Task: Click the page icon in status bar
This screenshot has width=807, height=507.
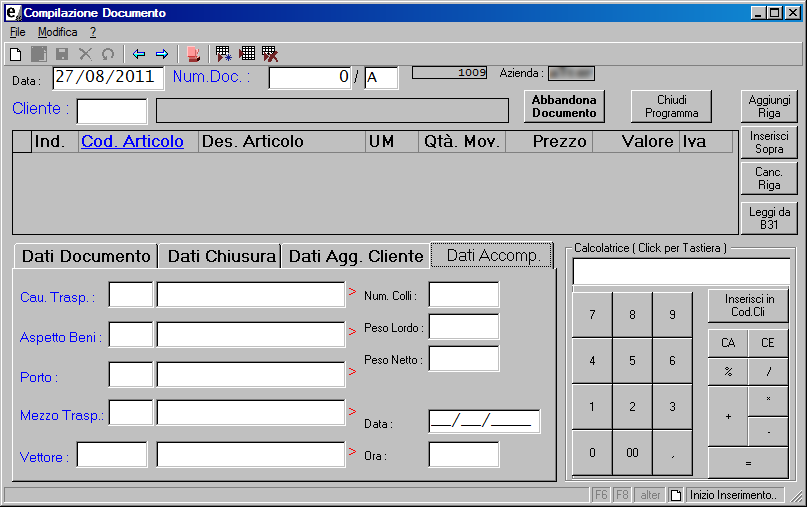Action: (x=676, y=495)
